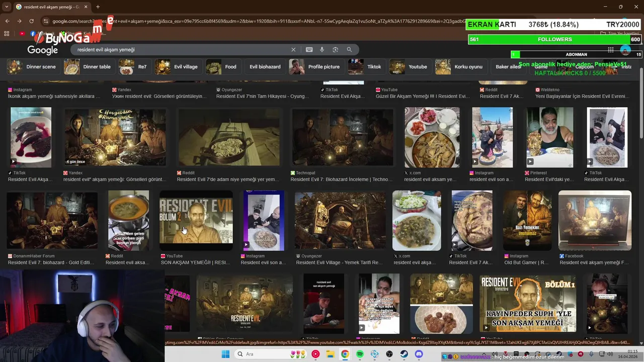
Task: Open the "Bazı Yemekler Unutulmaz" thumbnail
Action: 527,220
